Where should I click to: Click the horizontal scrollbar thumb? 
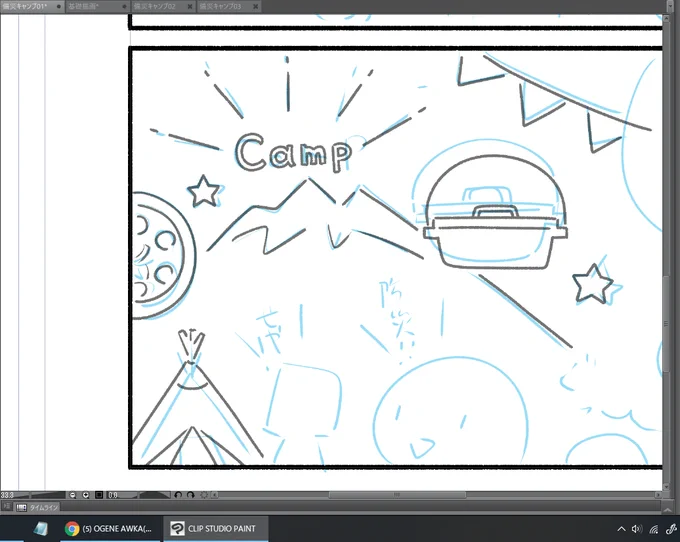coord(397,495)
